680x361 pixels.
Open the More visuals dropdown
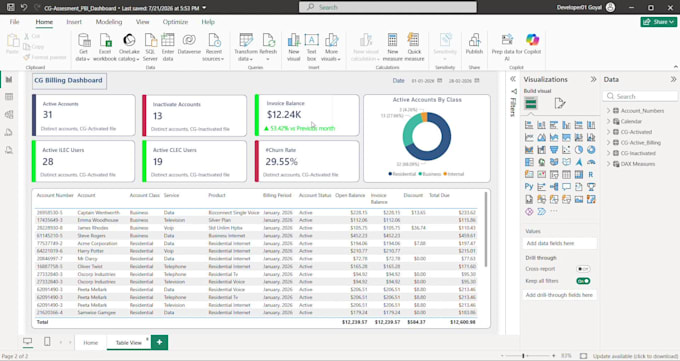point(331,47)
